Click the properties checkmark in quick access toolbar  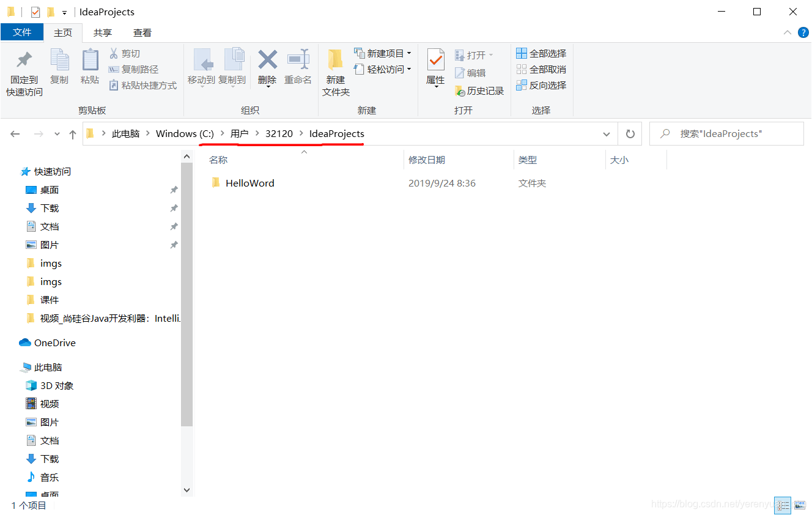pos(35,12)
